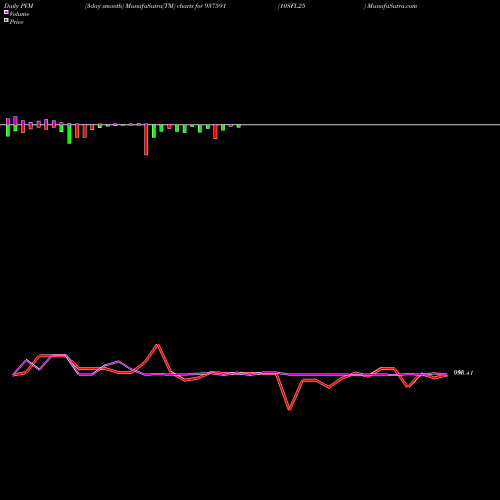
Task: Click the Price legend color swatch
Action: click(6, 21)
